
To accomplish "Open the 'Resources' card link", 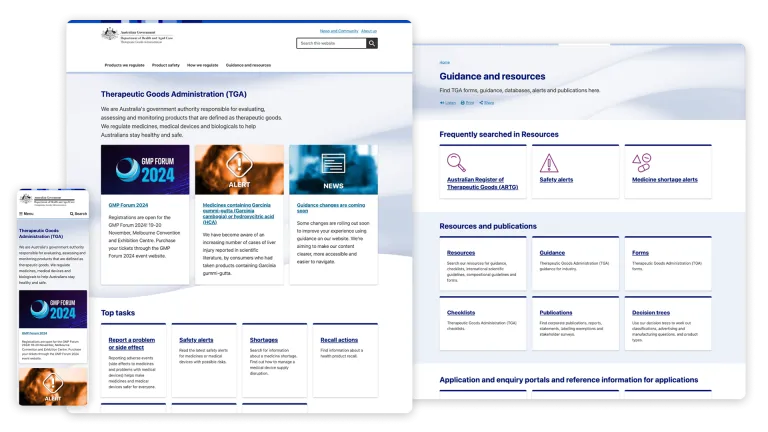I will coord(461,253).
